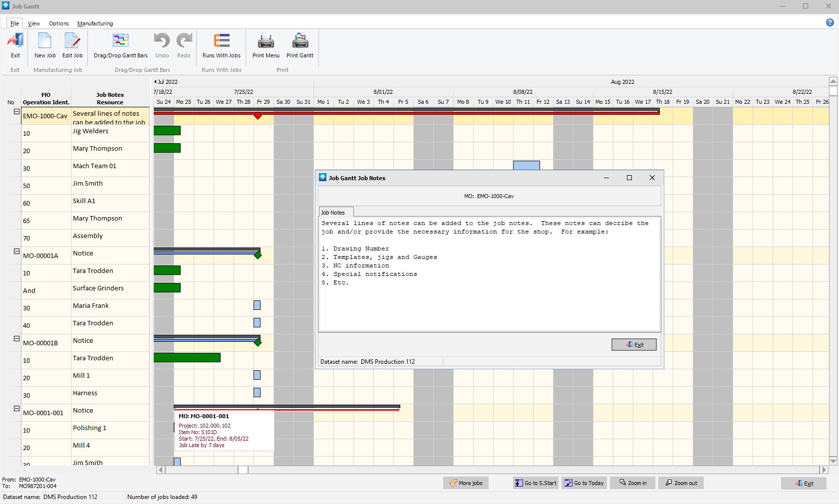Click the Mo 8 day column header
The height and width of the screenshot is (504, 839).
tap(463, 102)
